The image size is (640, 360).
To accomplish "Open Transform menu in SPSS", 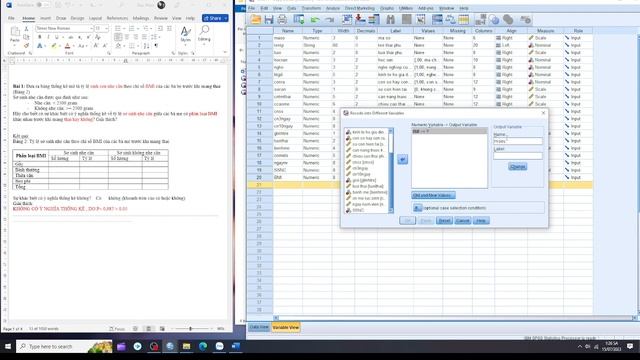I will coord(311,8).
